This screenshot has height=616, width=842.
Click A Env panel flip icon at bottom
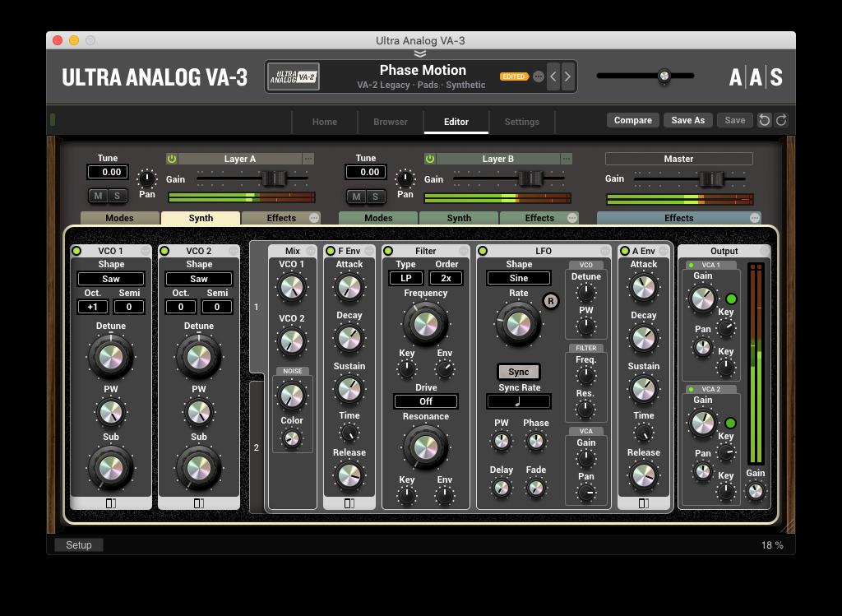pos(643,503)
